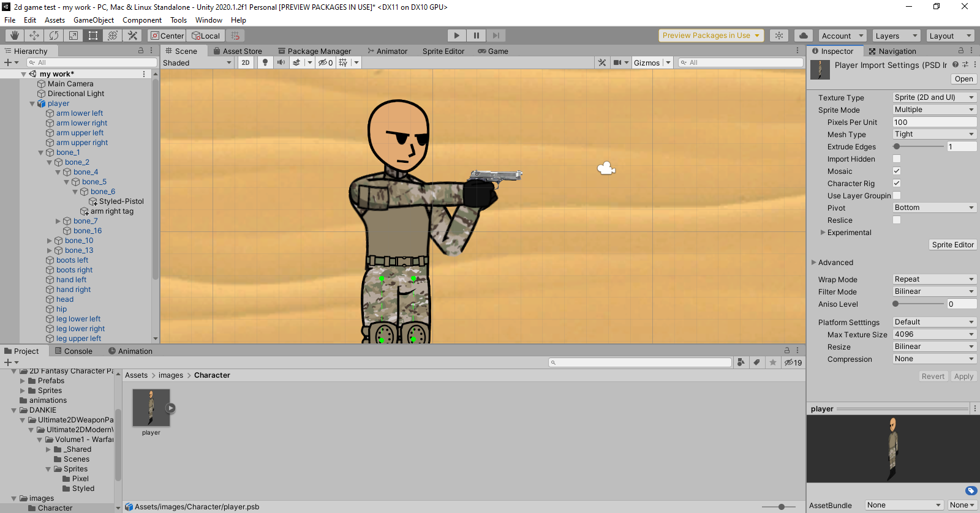Screen dimensions: 980x513
Task: Click the Apply button
Action: (x=963, y=376)
